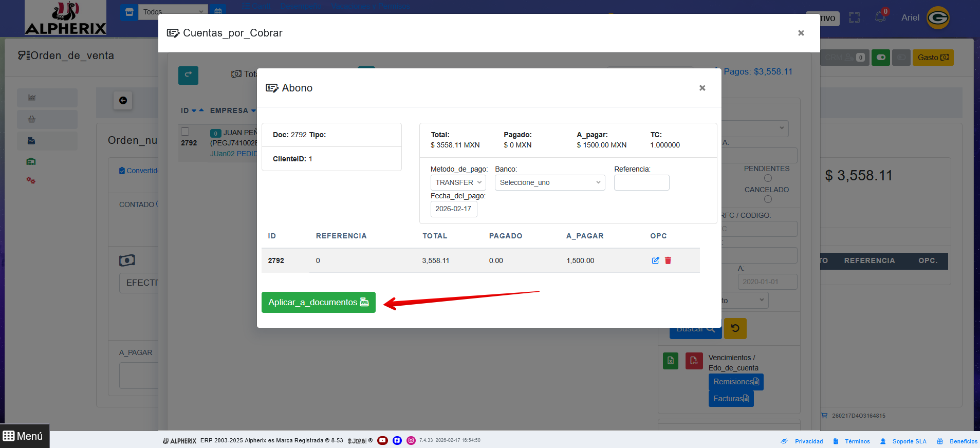Click the teal share arrow button

(x=188, y=75)
